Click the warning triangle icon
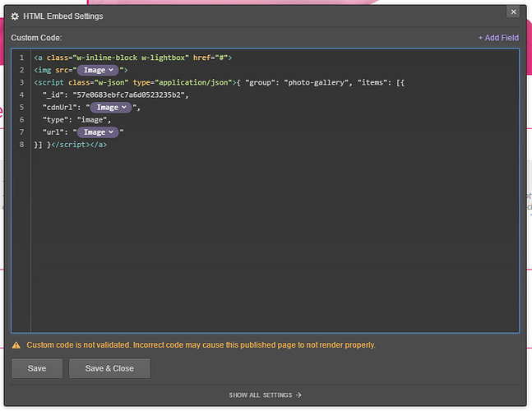Viewport: 532px width, 411px height. [x=16, y=345]
